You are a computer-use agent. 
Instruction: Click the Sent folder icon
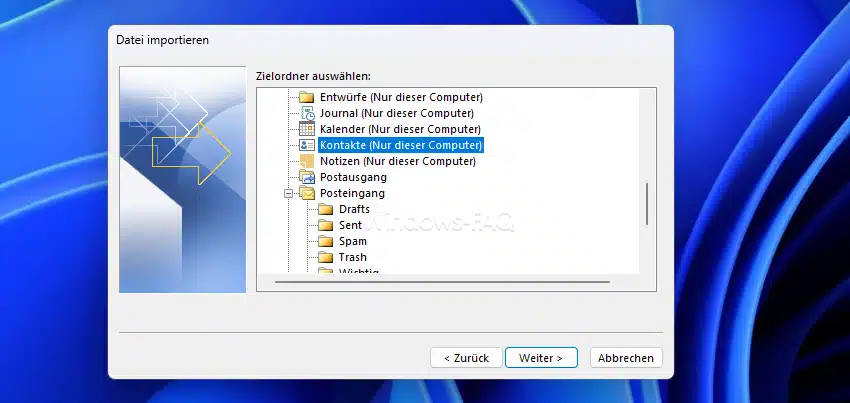pos(325,225)
